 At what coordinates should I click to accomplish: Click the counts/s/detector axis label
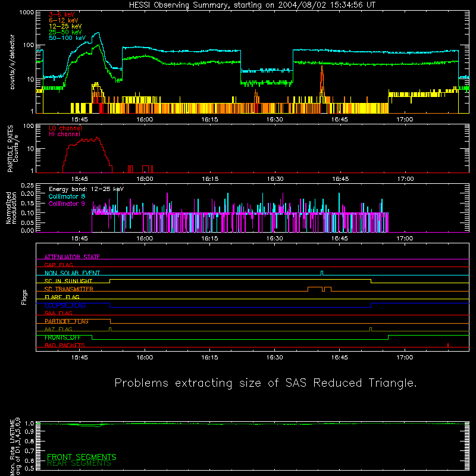tap(12, 62)
